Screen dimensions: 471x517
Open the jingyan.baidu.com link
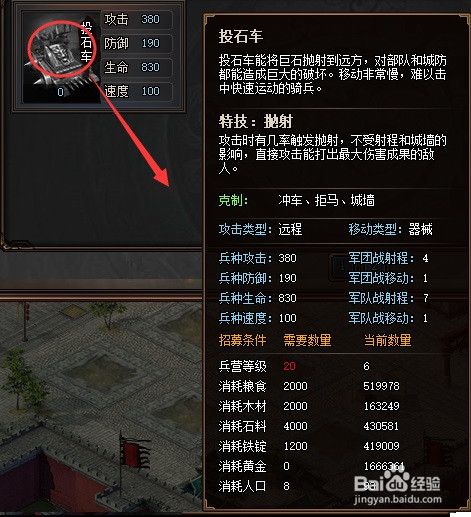[397, 499]
